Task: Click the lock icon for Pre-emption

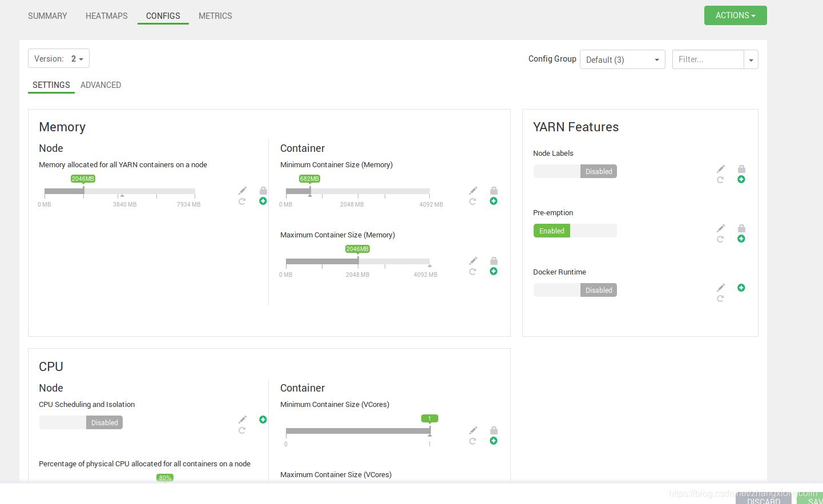Action: [x=741, y=228]
